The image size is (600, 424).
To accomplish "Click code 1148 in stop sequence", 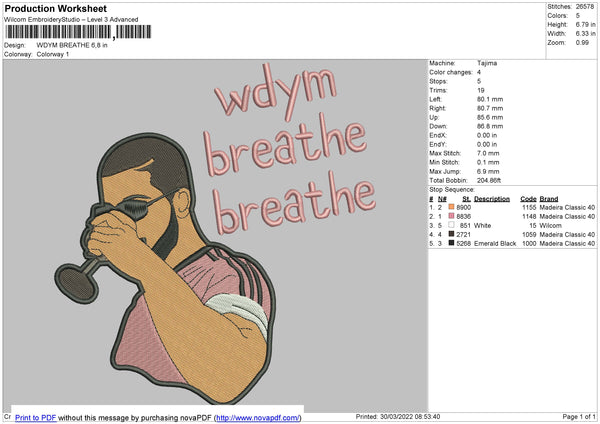I will [529, 217].
